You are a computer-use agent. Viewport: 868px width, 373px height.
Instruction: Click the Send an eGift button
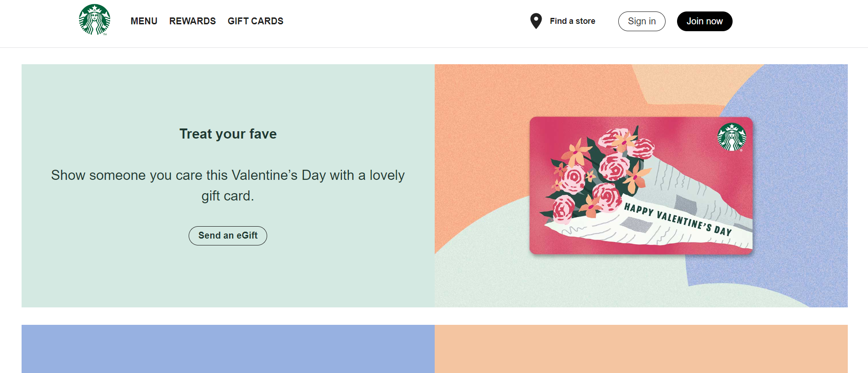(x=228, y=235)
